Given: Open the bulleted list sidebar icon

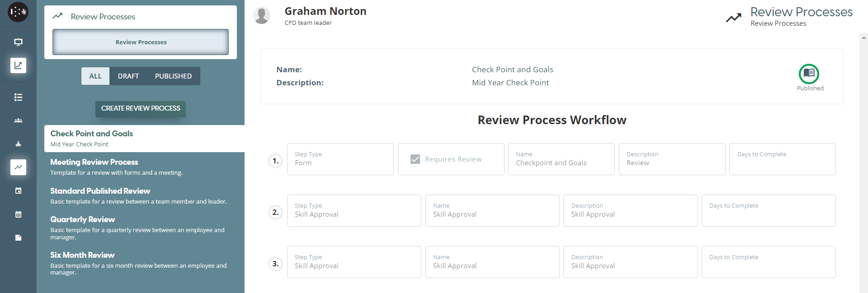Looking at the screenshot, I should [x=18, y=97].
